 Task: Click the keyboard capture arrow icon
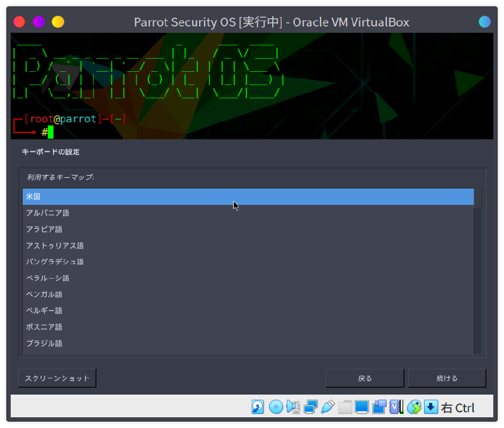point(431,407)
